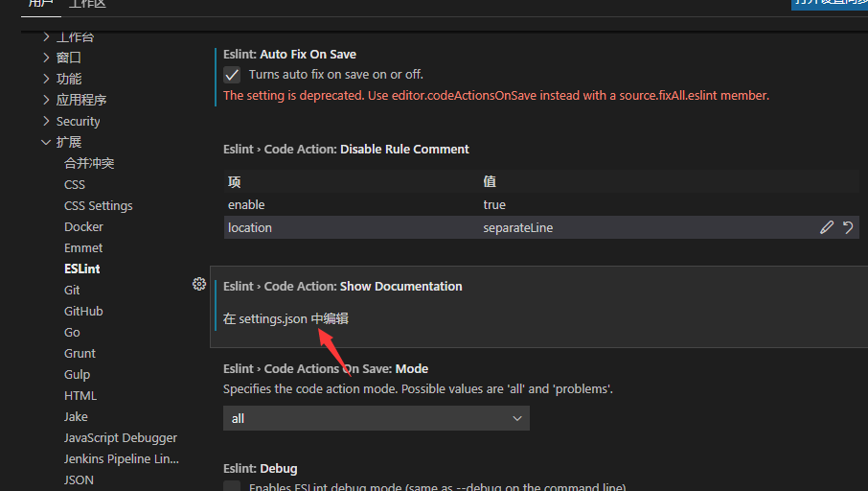Toggle the Auto Fix On Save checkbox
The width and height of the screenshot is (868, 491).
tap(232, 75)
